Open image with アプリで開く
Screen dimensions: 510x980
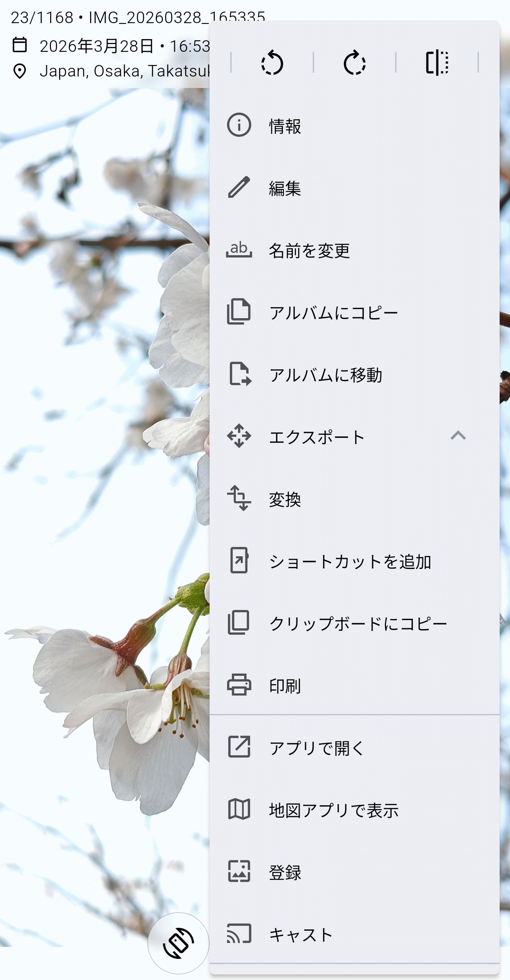317,748
